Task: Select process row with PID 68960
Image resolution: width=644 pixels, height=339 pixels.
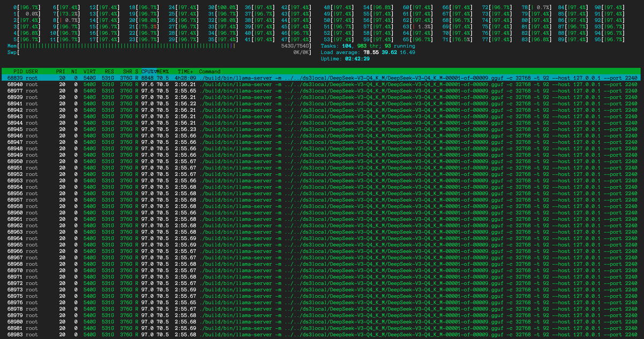Action: point(322,213)
